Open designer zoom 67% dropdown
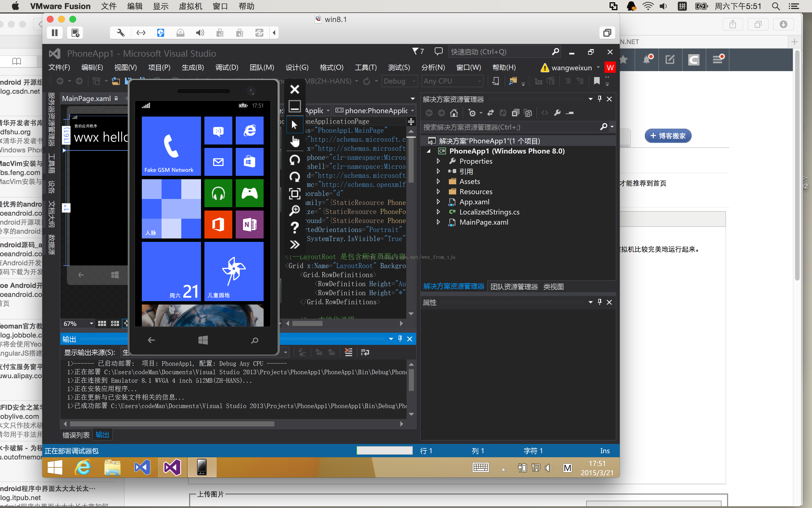 point(78,323)
